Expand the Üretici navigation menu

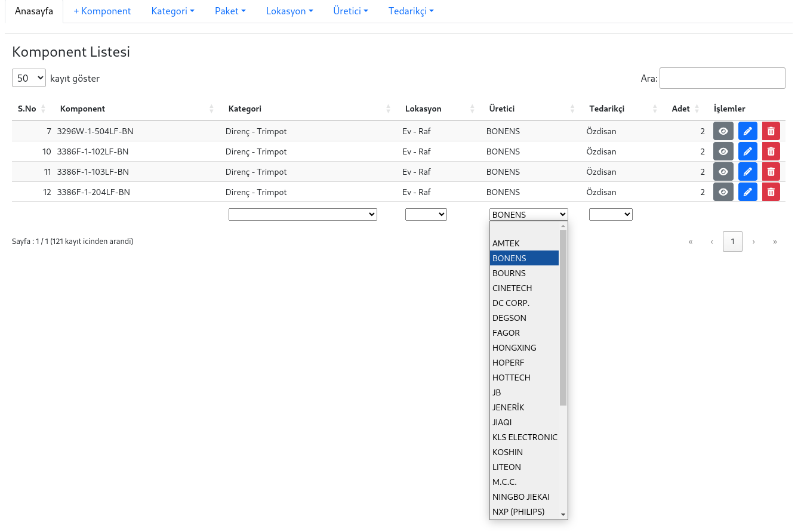(x=351, y=11)
